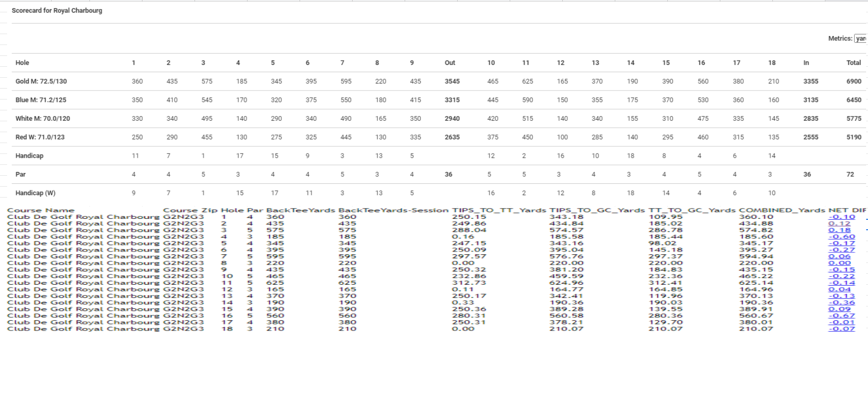Open the -0.22 NET DIF link
The width and height of the screenshot is (868, 405).
coord(841,276)
